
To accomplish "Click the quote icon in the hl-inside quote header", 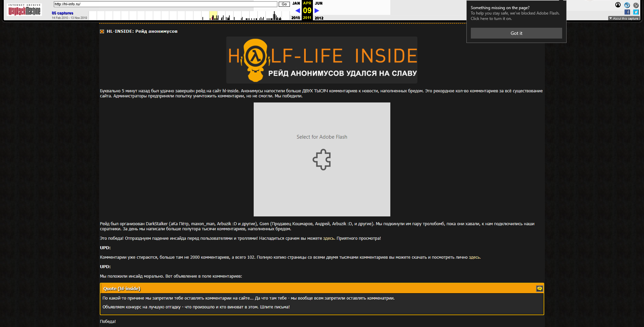I will (x=539, y=288).
